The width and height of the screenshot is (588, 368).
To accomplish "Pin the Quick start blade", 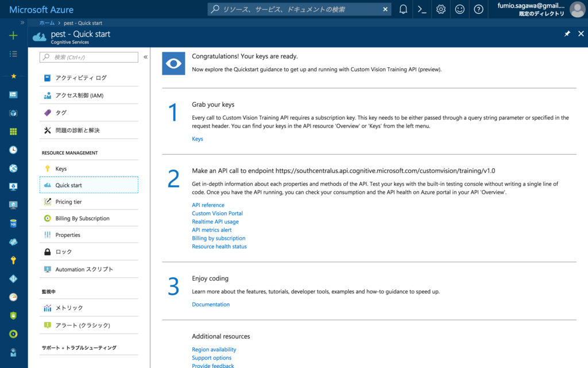I will (567, 34).
